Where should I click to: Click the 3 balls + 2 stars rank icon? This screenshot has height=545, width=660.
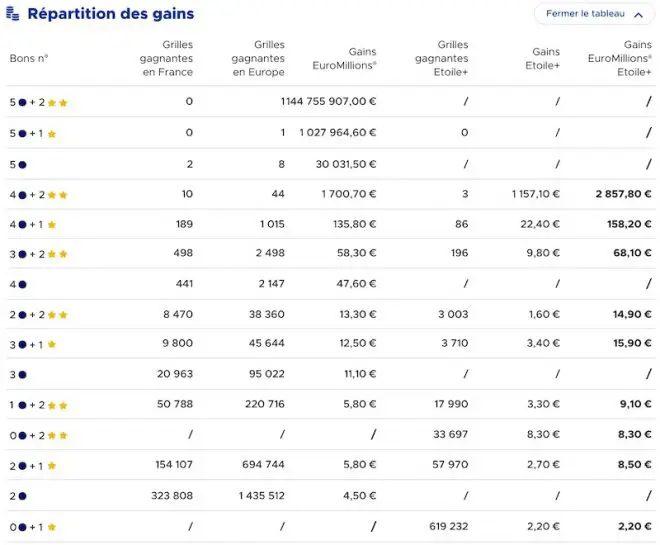click(39, 254)
